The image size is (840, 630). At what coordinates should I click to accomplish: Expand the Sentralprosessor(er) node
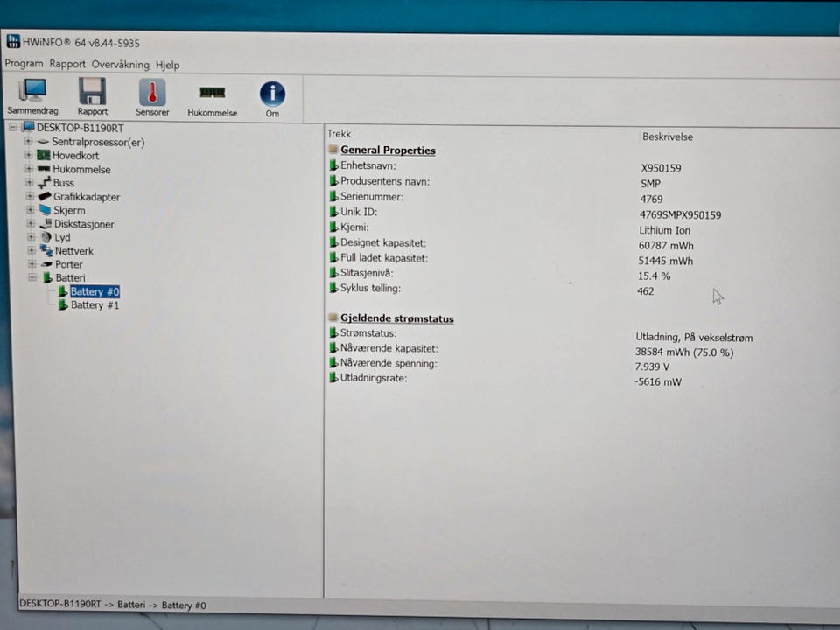(x=28, y=141)
